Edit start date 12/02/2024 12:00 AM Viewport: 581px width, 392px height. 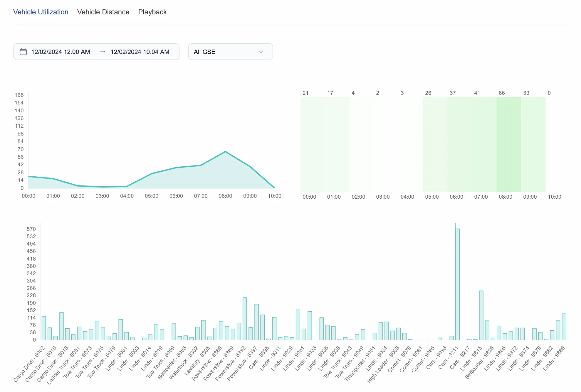point(61,52)
